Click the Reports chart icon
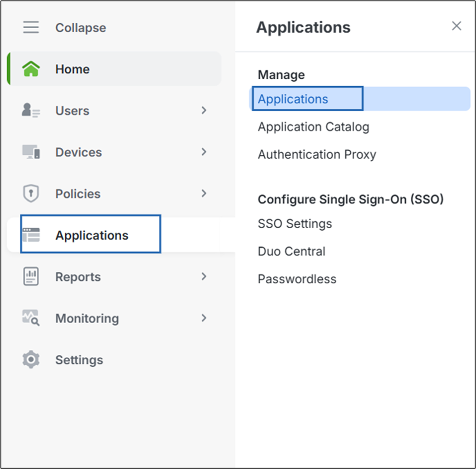Image resolution: width=476 pixels, height=469 pixels. pyautogui.click(x=31, y=276)
